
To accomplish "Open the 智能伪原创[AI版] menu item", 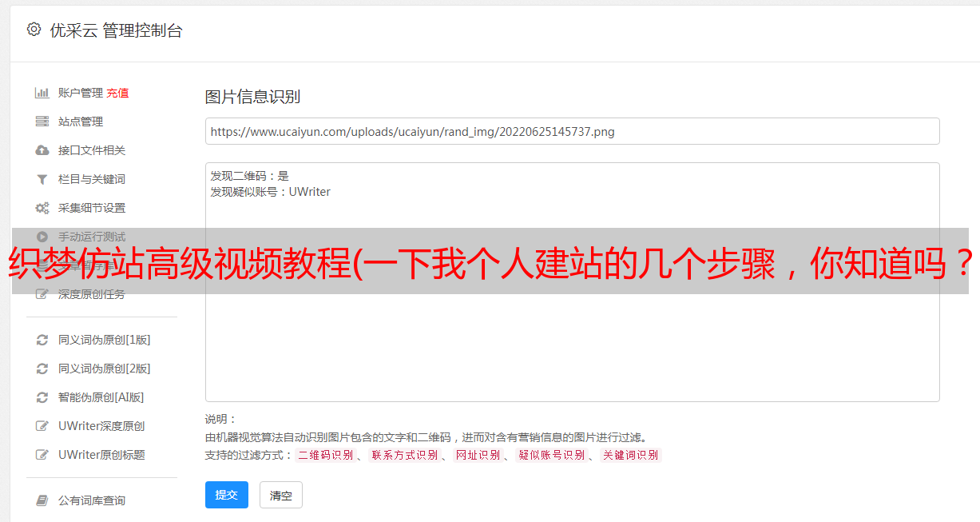I will click(x=101, y=397).
